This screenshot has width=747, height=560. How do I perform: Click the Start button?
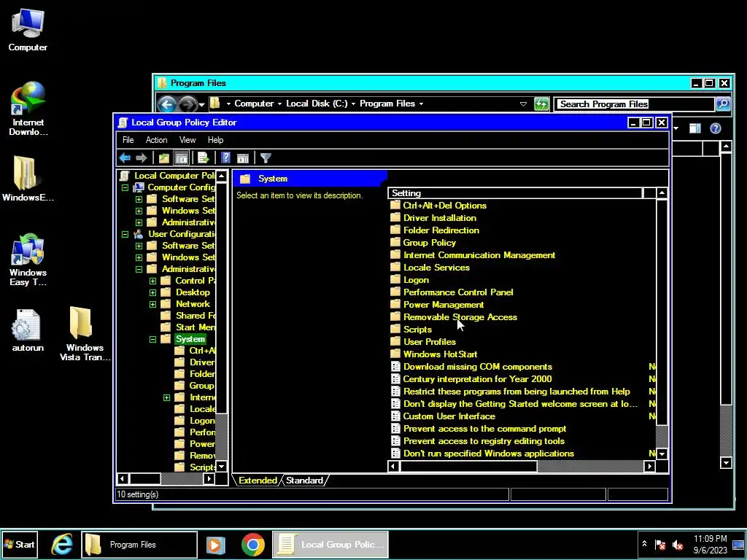[x=20, y=544]
